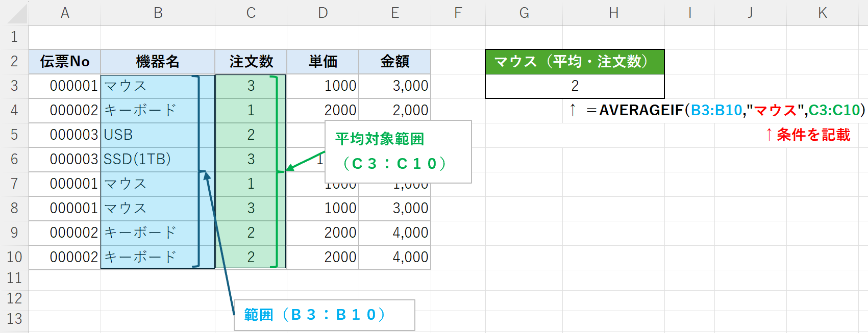Select the row 5 header

[14, 135]
